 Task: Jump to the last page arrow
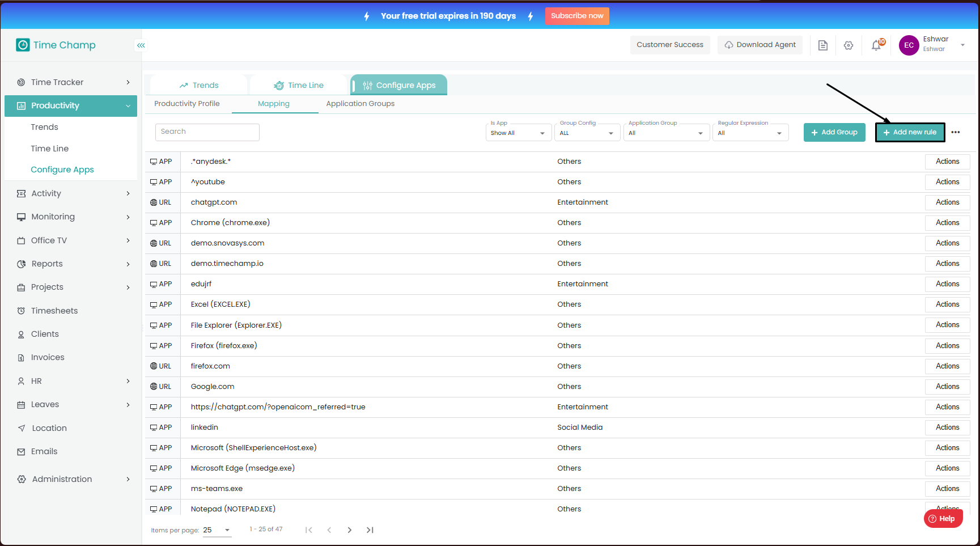[370, 530]
